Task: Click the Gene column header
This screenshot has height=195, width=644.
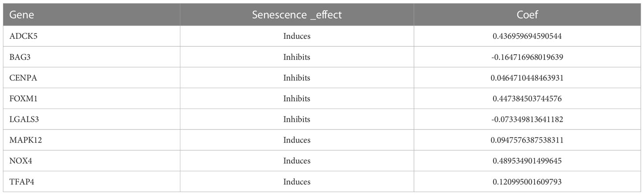Action: pos(22,15)
